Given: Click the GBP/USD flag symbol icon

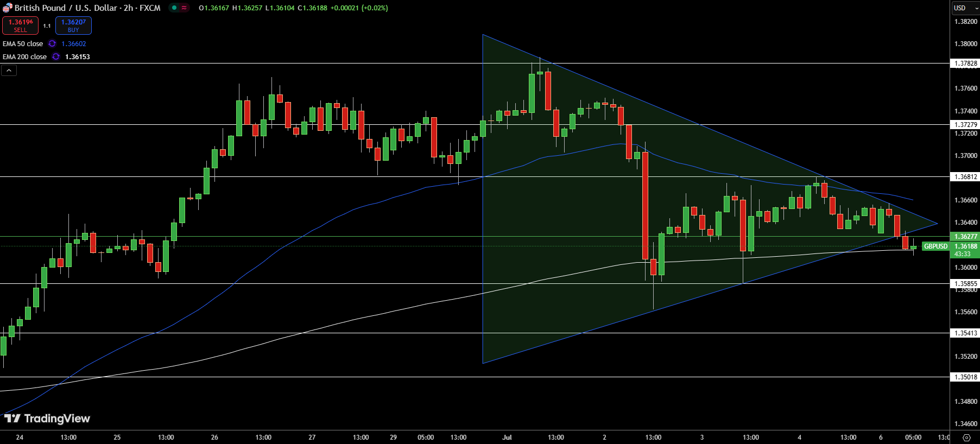Looking at the screenshot, I should pyautogui.click(x=7, y=8).
